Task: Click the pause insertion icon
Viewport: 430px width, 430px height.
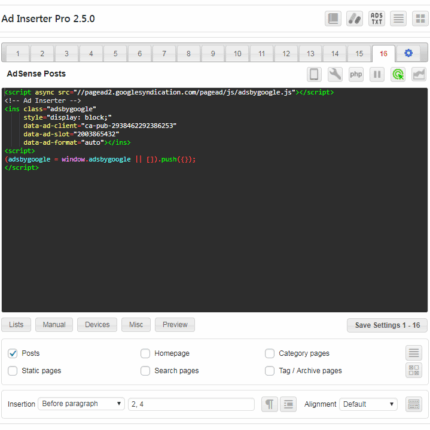Action: 377,74
